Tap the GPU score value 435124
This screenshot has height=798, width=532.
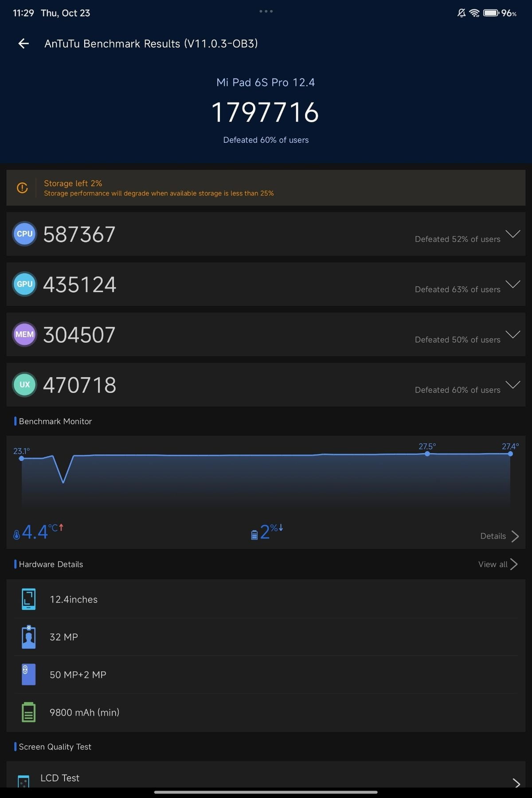coord(80,285)
